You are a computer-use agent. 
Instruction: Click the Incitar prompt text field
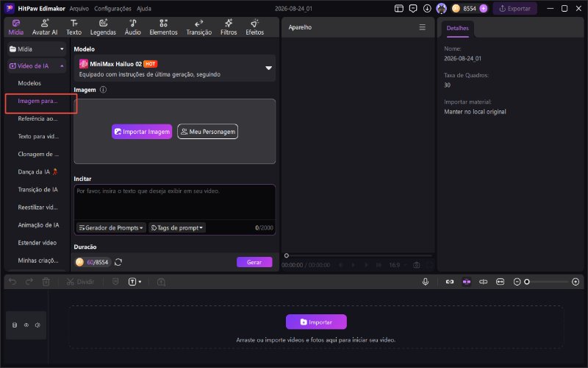[x=175, y=202]
